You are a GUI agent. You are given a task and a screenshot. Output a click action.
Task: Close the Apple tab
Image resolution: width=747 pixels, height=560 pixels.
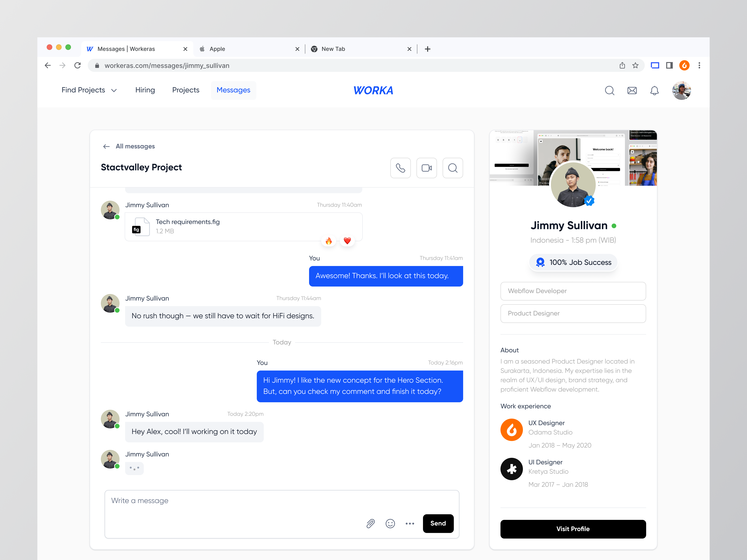[x=297, y=49]
